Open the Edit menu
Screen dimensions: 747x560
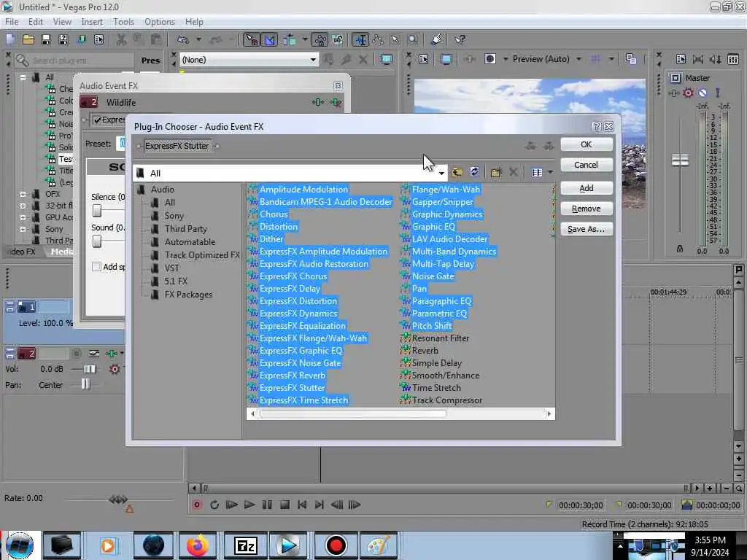(35, 22)
